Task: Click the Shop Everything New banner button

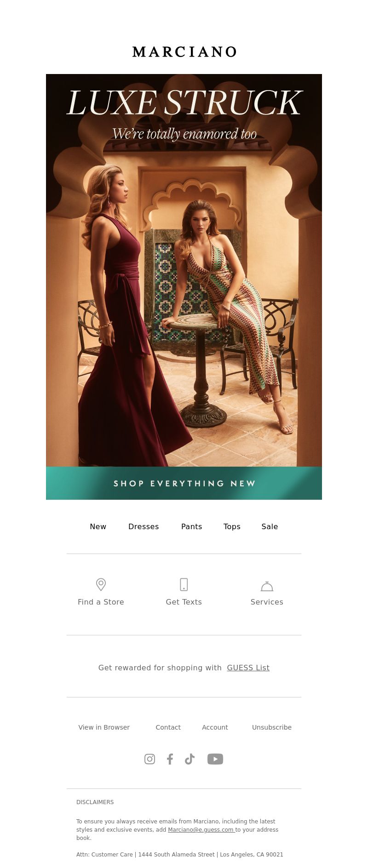Action: click(x=184, y=483)
